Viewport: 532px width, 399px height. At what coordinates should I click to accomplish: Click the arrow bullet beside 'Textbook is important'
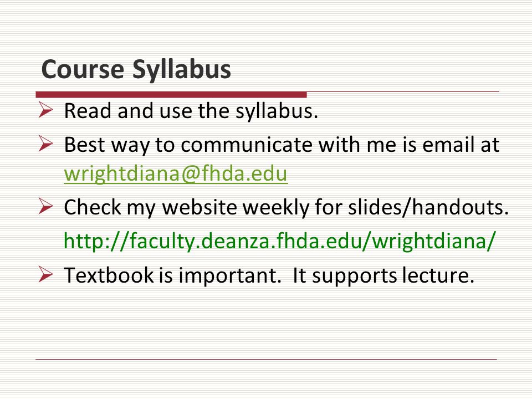[x=46, y=274]
